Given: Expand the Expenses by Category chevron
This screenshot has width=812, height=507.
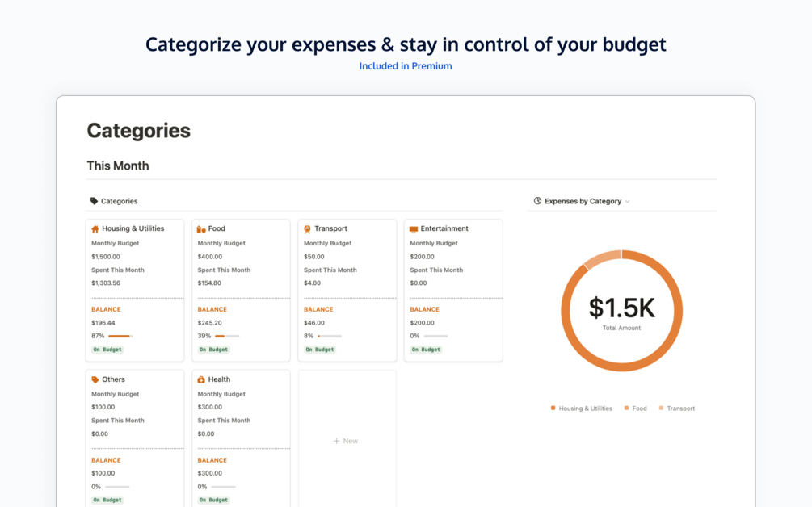Looking at the screenshot, I should pyautogui.click(x=628, y=202).
